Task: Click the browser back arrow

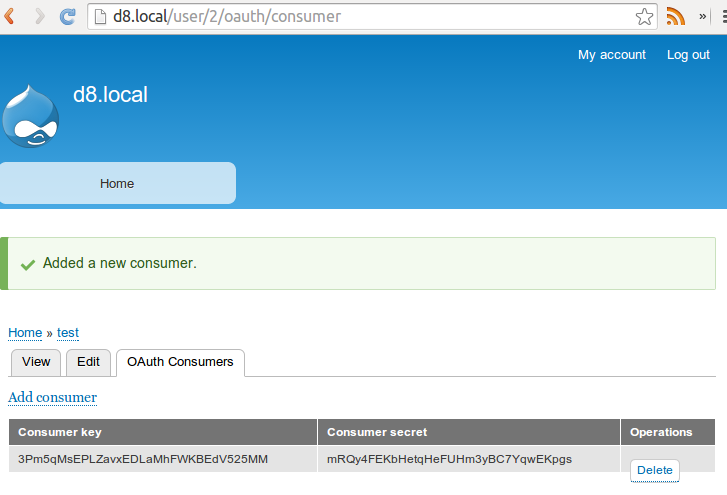Action: [x=13, y=16]
